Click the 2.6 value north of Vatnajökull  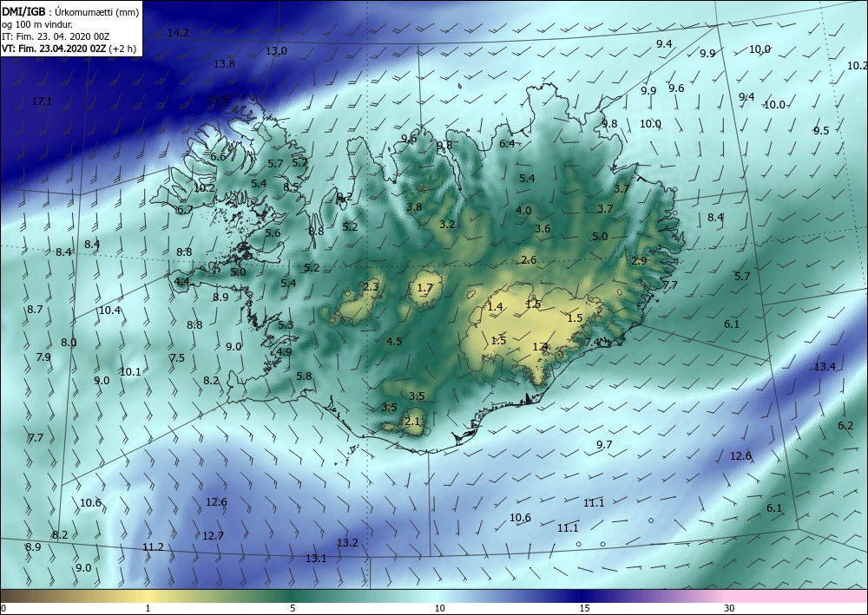pyautogui.click(x=529, y=260)
